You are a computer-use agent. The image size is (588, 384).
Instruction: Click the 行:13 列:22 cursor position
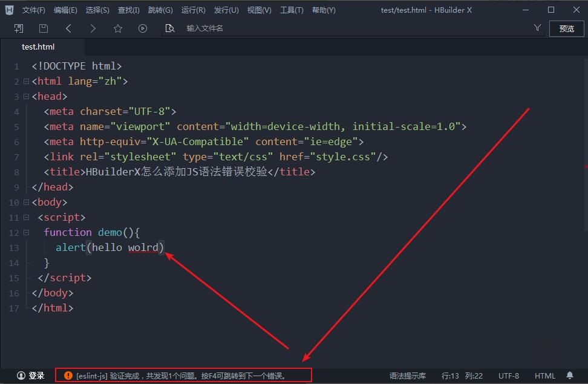pyautogui.click(x=462, y=376)
